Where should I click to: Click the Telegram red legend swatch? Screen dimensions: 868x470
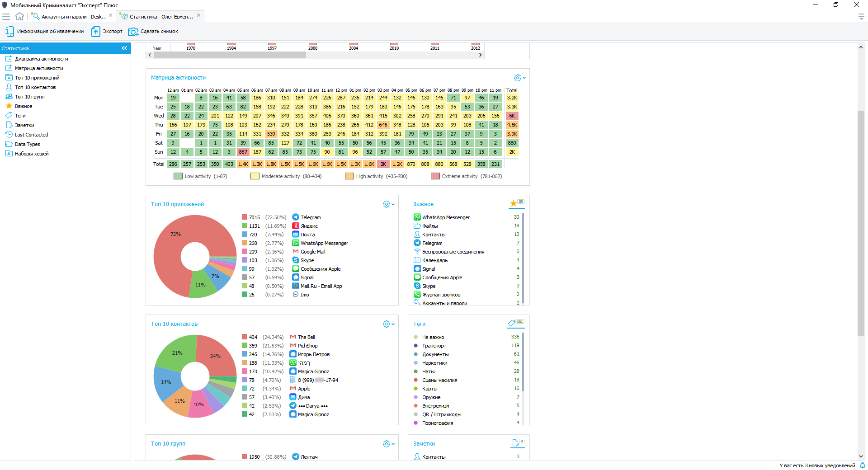(245, 217)
